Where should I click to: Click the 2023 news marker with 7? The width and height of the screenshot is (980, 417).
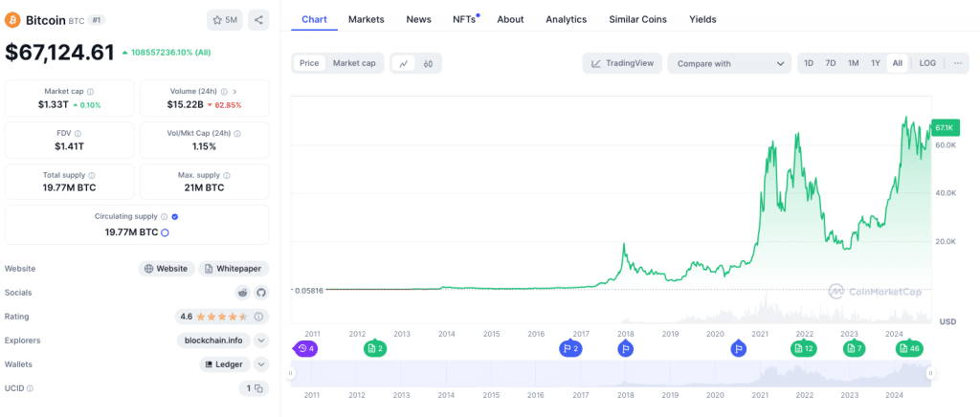855,348
